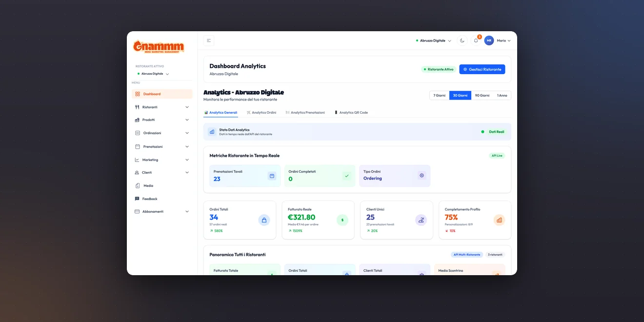644x322 pixels.
Task: Click the €321.80 revenue value
Action: coord(302,217)
